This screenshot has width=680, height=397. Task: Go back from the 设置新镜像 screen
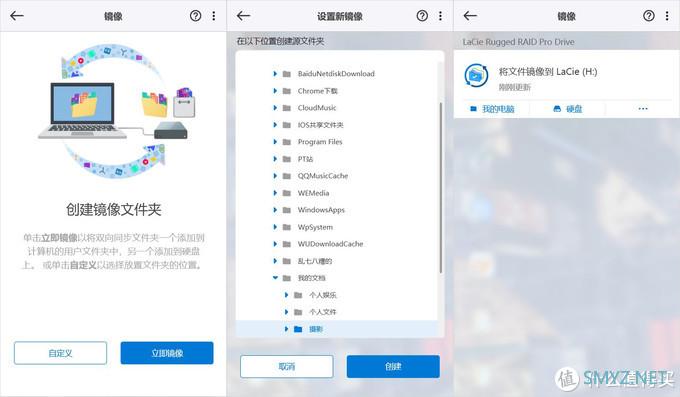[x=243, y=16]
